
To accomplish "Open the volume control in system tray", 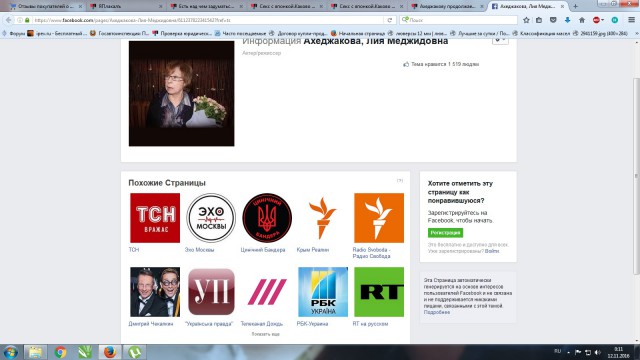I will pos(598,352).
